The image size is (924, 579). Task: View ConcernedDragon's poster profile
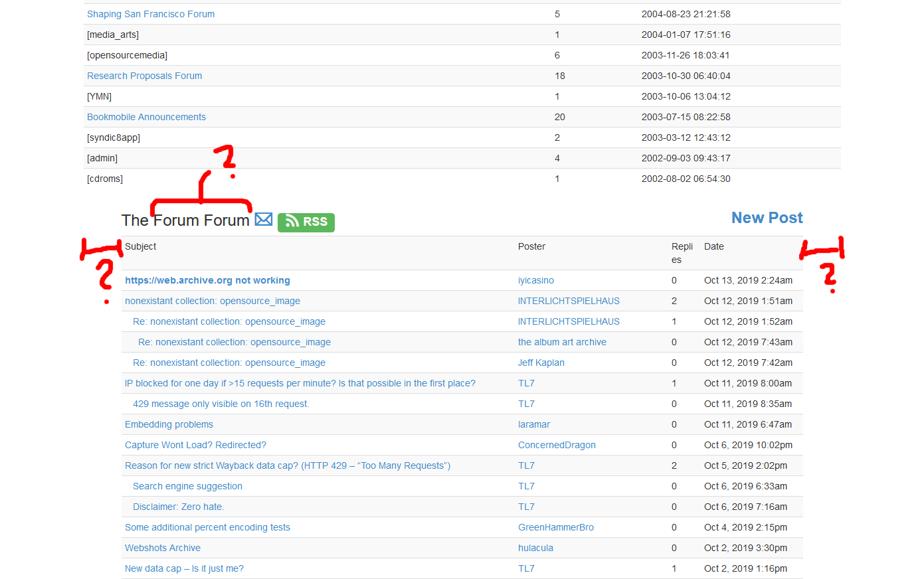point(557,445)
